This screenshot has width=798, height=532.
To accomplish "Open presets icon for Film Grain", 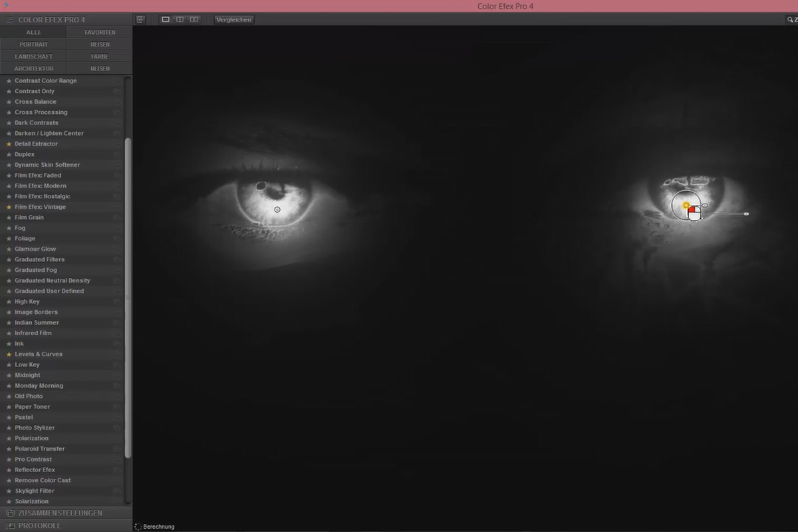I will click(x=117, y=217).
